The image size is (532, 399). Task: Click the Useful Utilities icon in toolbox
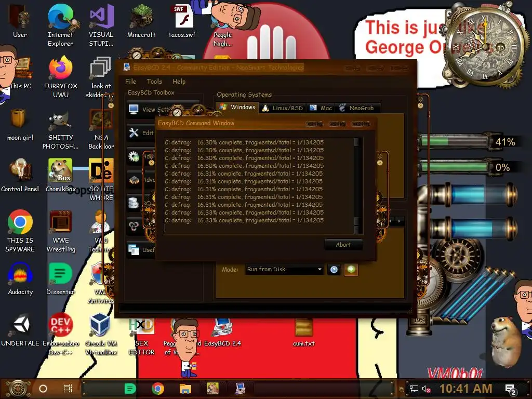pyautogui.click(x=134, y=250)
